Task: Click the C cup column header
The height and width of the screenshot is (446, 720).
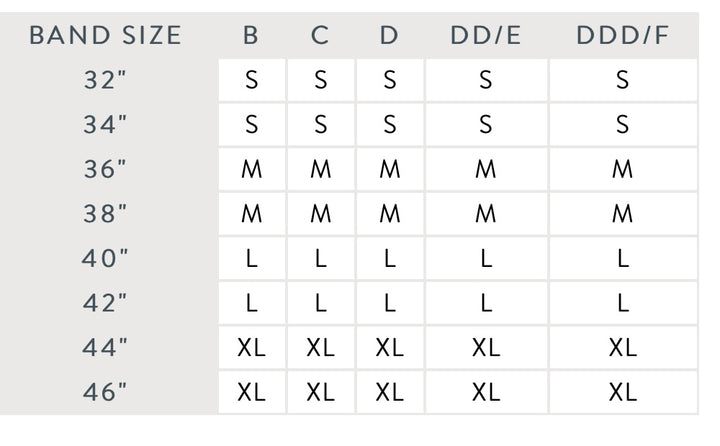Action: click(320, 36)
